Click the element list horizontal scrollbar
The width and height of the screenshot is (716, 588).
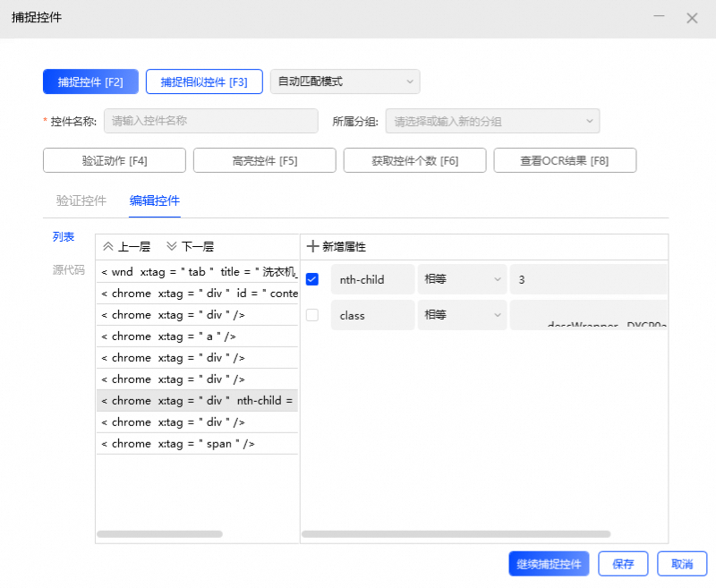click(x=159, y=533)
